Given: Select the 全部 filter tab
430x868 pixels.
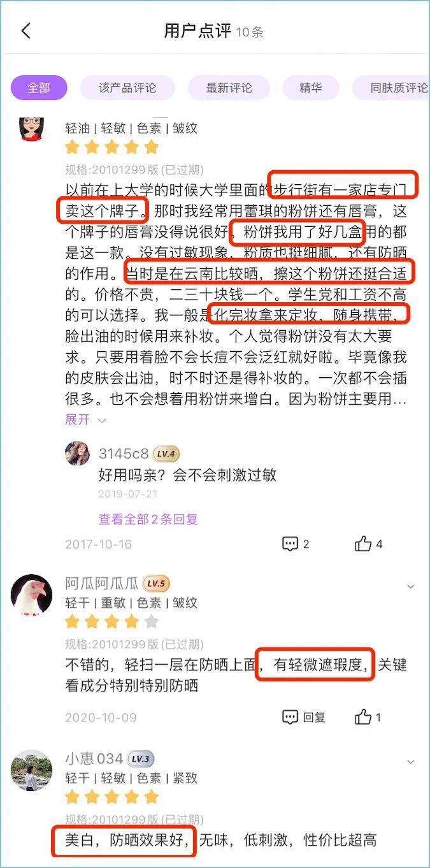Looking at the screenshot, I should pyautogui.click(x=39, y=88).
